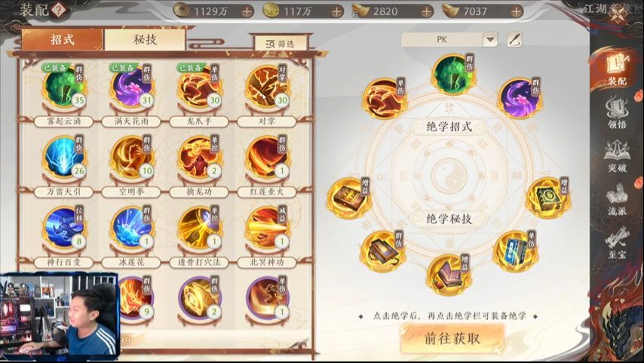This screenshot has height=363, width=644.
Task: Add currency with plus next to 2820
Action: 426,12
